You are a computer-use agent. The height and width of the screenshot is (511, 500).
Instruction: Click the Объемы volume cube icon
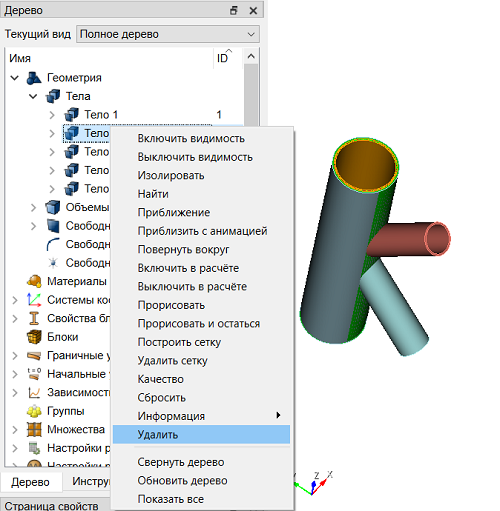click(53, 207)
